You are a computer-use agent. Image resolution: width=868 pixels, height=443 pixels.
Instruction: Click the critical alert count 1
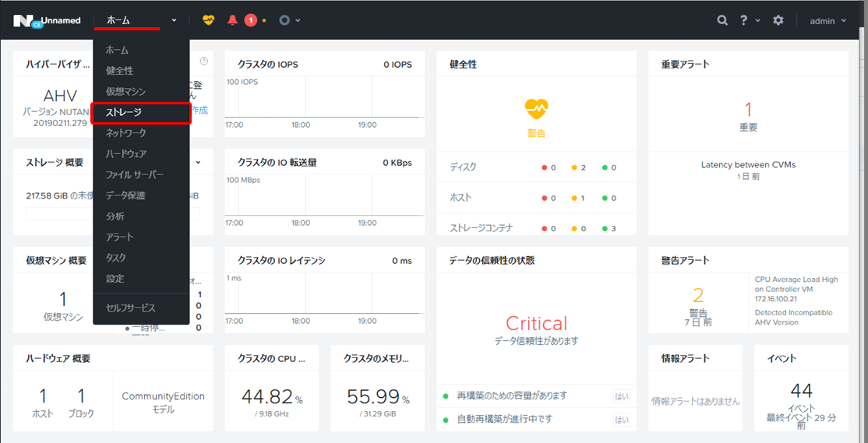click(748, 110)
